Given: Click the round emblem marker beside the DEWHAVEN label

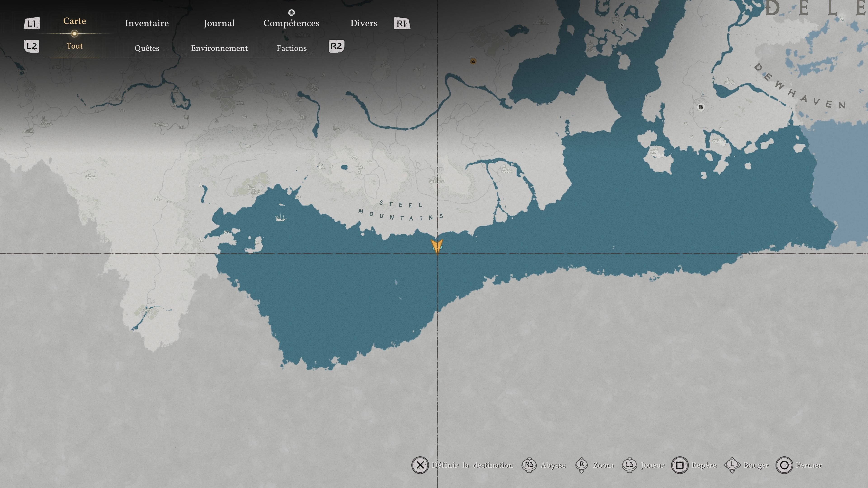Looking at the screenshot, I should (x=701, y=107).
